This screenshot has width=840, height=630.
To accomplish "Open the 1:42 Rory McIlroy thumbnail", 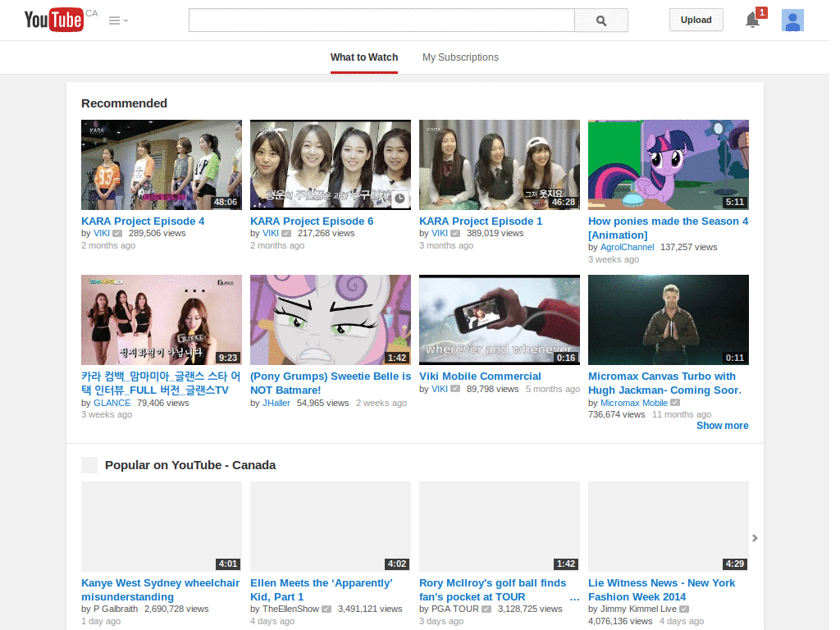I will [500, 527].
